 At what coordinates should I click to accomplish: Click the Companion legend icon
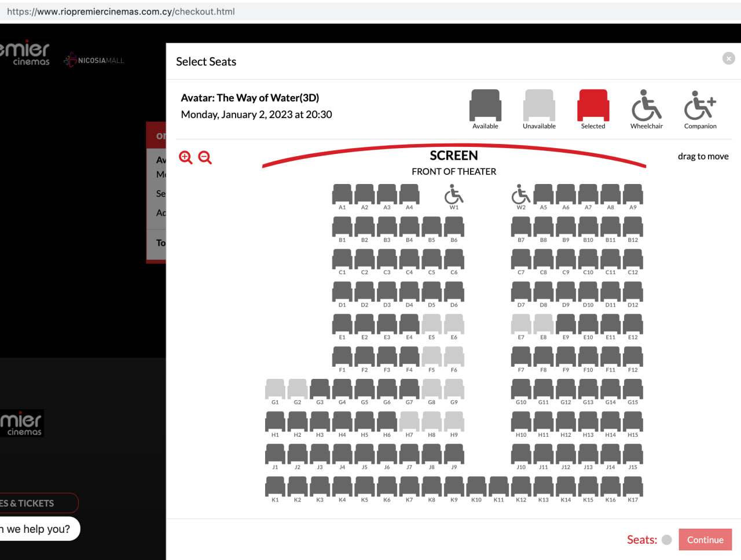click(700, 105)
